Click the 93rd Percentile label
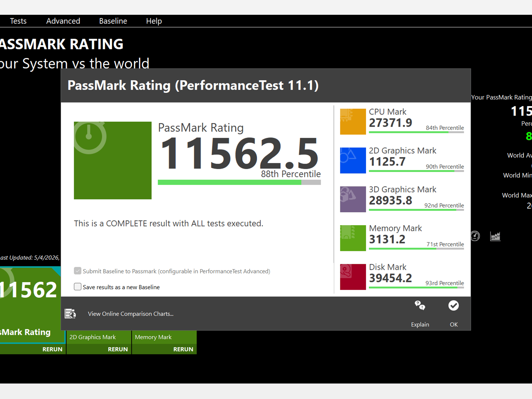 (x=444, y=283)
